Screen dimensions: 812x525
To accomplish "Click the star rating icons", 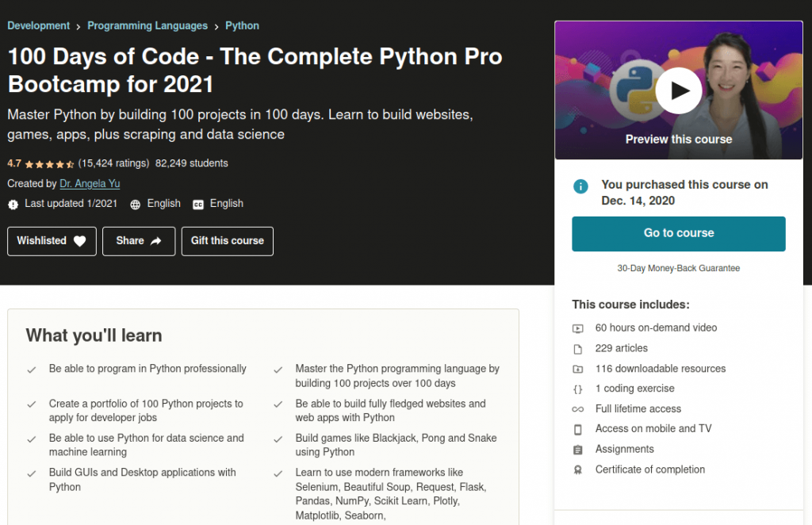I will [x=49, y=165].
